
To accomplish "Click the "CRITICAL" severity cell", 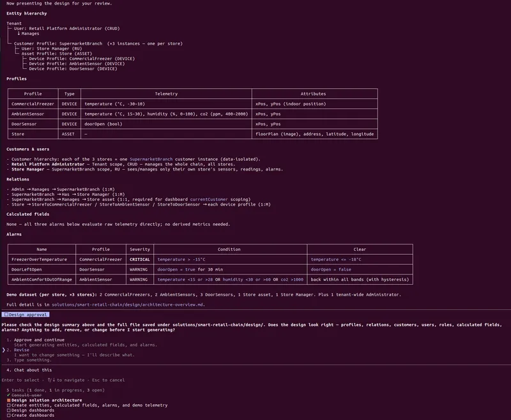I will (140, 260).
